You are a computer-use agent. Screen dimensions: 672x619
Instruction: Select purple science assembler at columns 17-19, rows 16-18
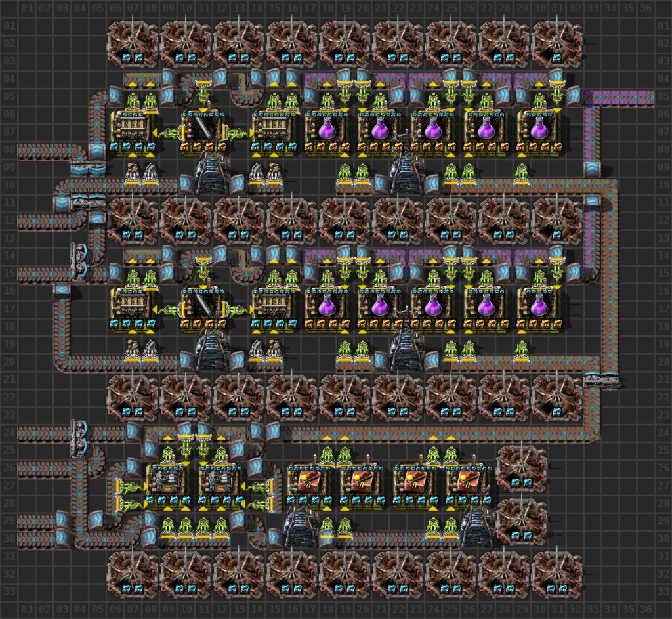pyautogui.click(x=327, y=309)
